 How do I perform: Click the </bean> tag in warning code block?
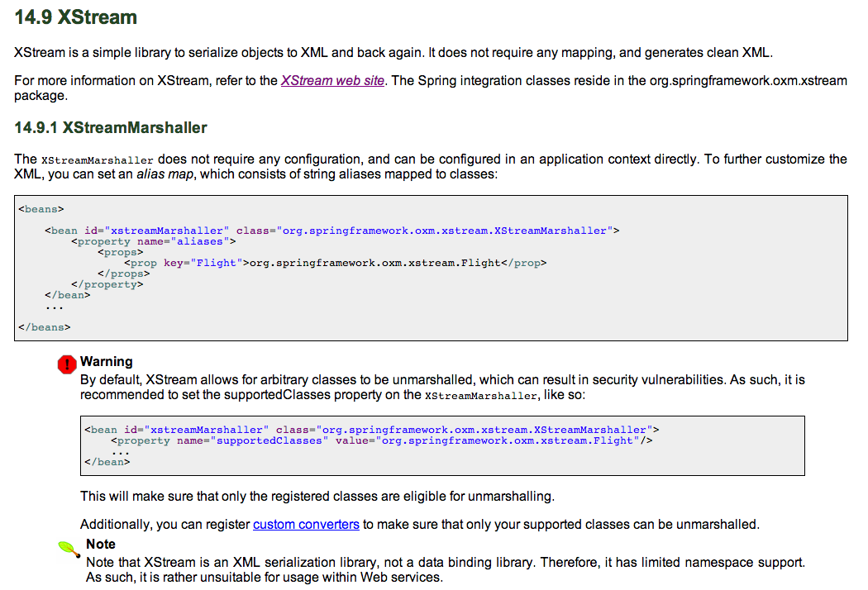pos(107,462)
